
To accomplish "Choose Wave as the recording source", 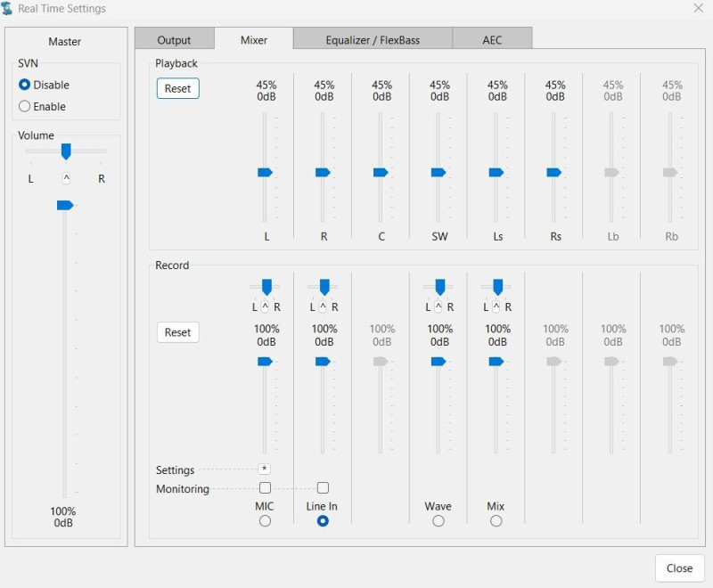I will tap(438, 521).
